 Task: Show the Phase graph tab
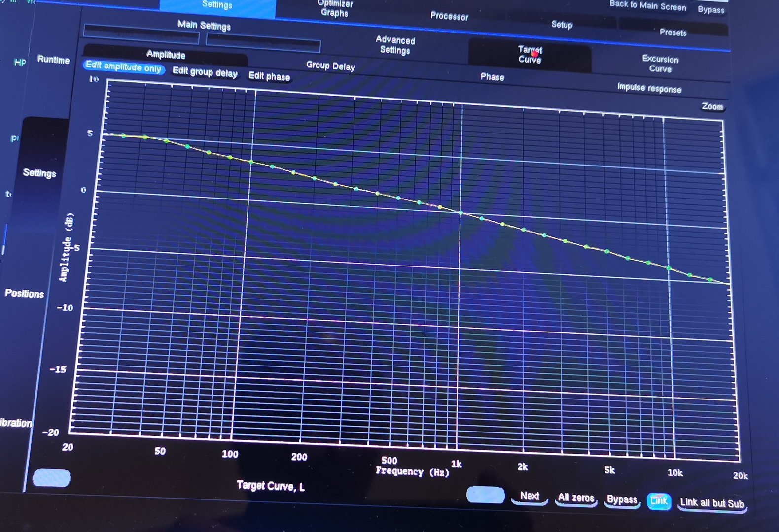pos(492,77)
